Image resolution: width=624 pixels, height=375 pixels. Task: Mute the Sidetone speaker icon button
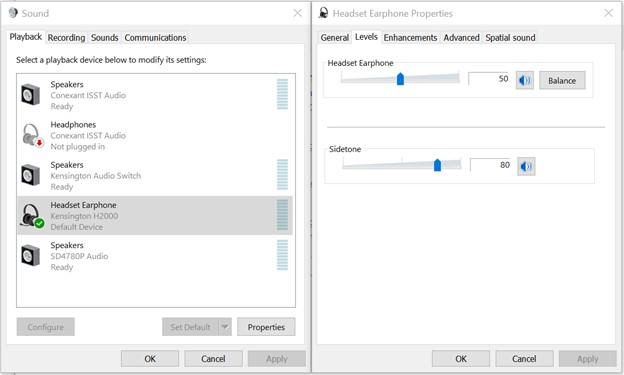click(526, 166)
